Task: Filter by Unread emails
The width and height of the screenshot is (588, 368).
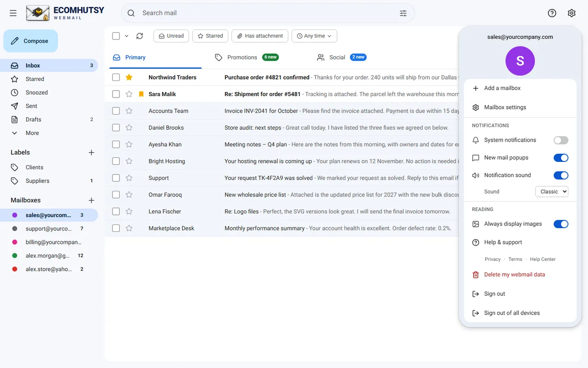Action: click(171, 36)
